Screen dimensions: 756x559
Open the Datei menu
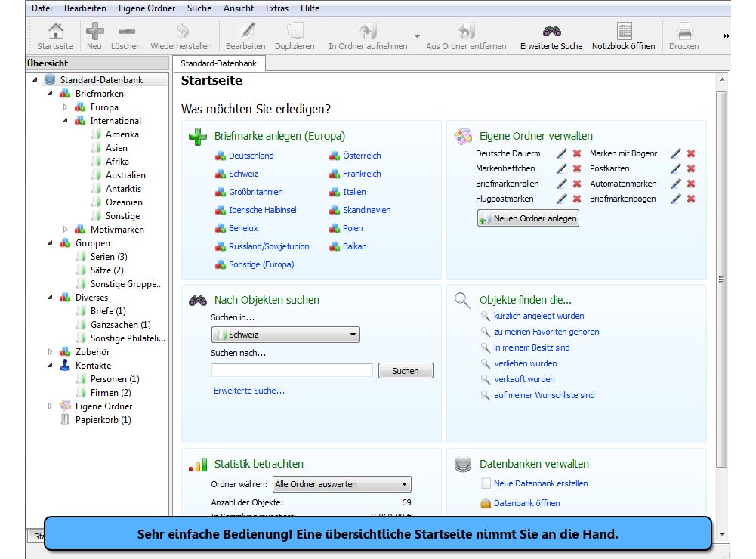pyautogui.click(x=42, y=8)
